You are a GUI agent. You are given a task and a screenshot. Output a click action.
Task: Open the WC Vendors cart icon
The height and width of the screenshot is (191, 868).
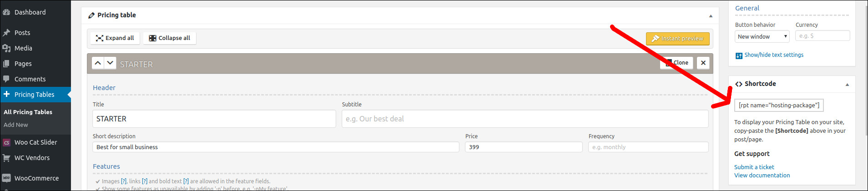click(x=6, y=158)
